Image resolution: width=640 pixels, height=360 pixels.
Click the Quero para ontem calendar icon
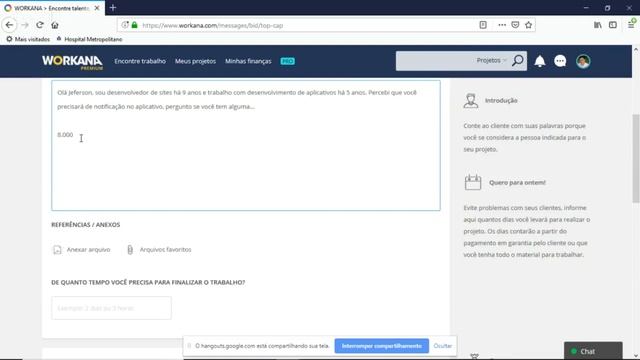[473, 182]
